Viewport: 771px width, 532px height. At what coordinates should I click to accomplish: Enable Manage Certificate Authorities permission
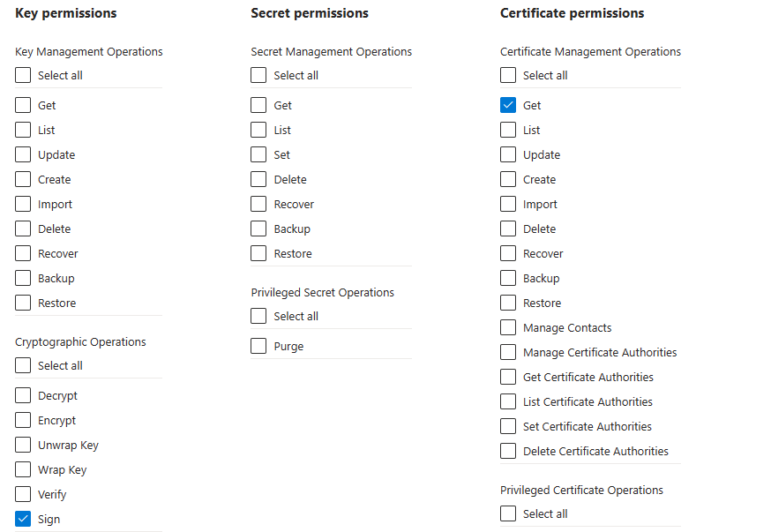508,352
